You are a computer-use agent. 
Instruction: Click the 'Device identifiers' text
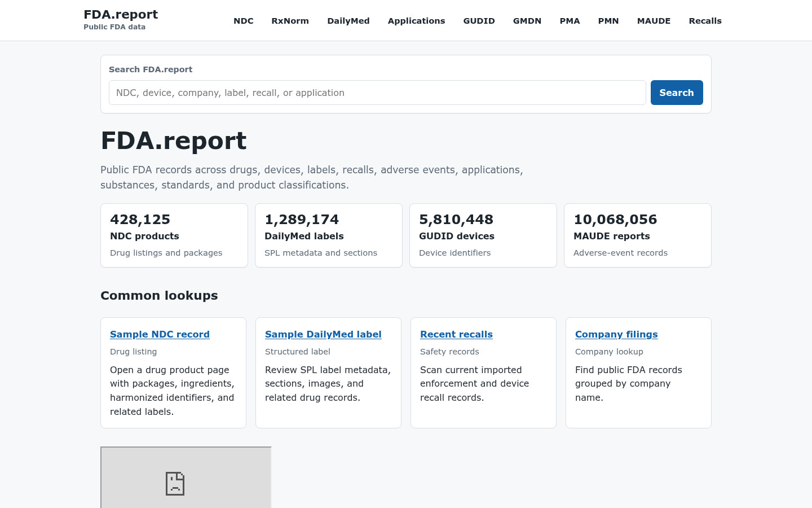click(455, 253)
